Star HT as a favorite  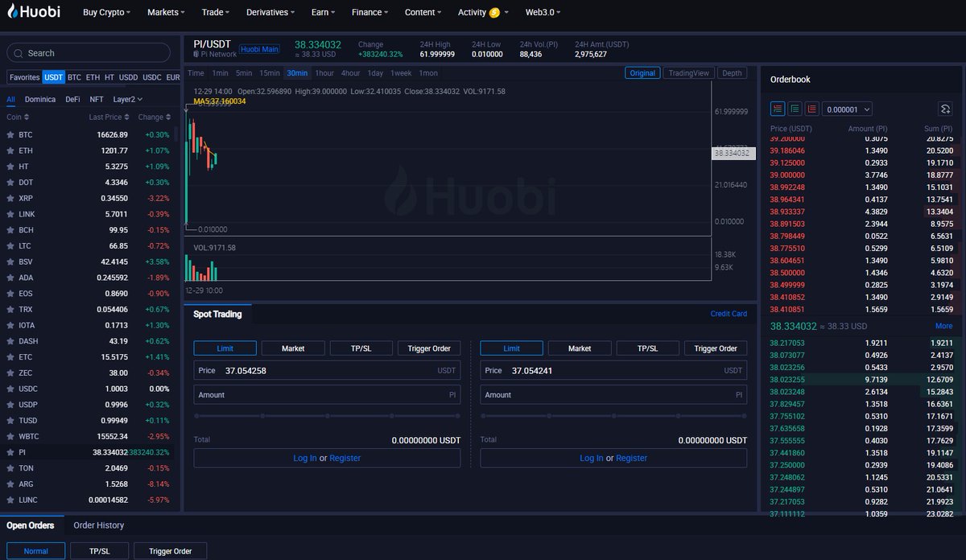pyautogui.click(x=10, y=167)
